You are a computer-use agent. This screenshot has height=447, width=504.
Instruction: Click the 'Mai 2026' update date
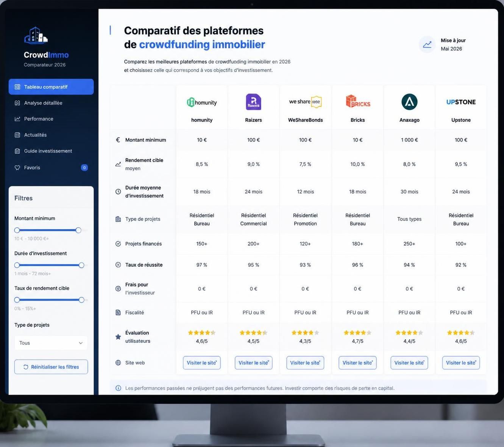coord(451,49)
